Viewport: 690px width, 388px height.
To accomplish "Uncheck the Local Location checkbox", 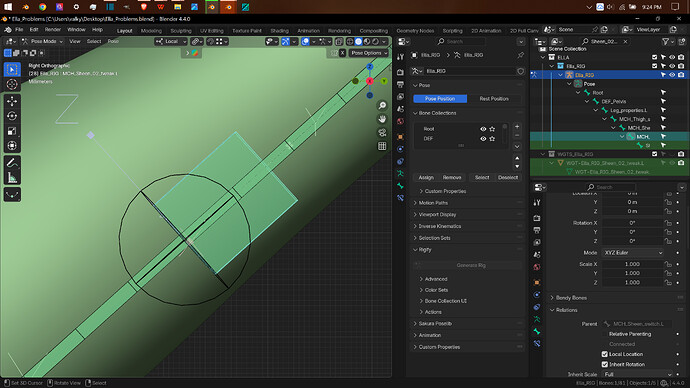I will pyautogui.click(x=605, y=354).
